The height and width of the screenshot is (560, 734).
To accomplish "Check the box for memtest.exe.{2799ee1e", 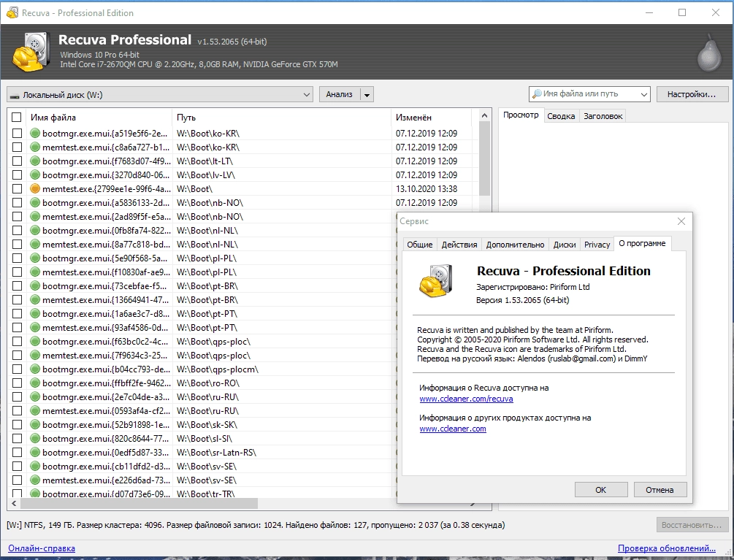I will click(x=17, y=188).
